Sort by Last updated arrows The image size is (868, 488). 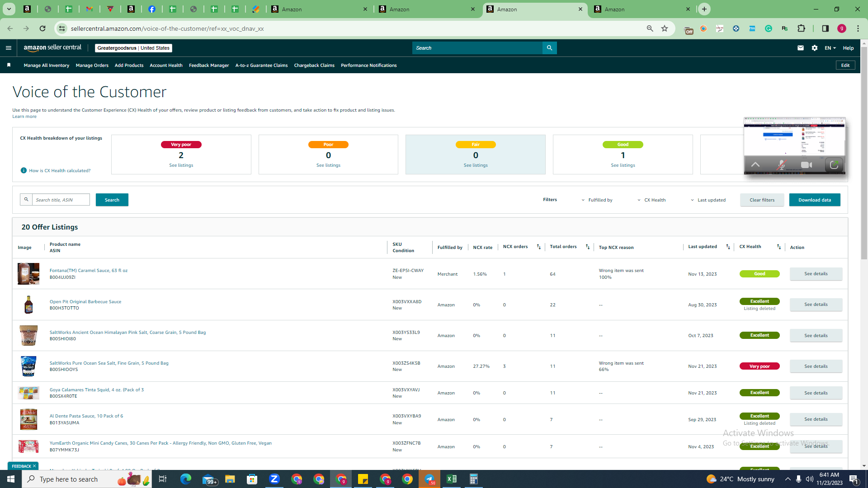click(x=728, y=247)
